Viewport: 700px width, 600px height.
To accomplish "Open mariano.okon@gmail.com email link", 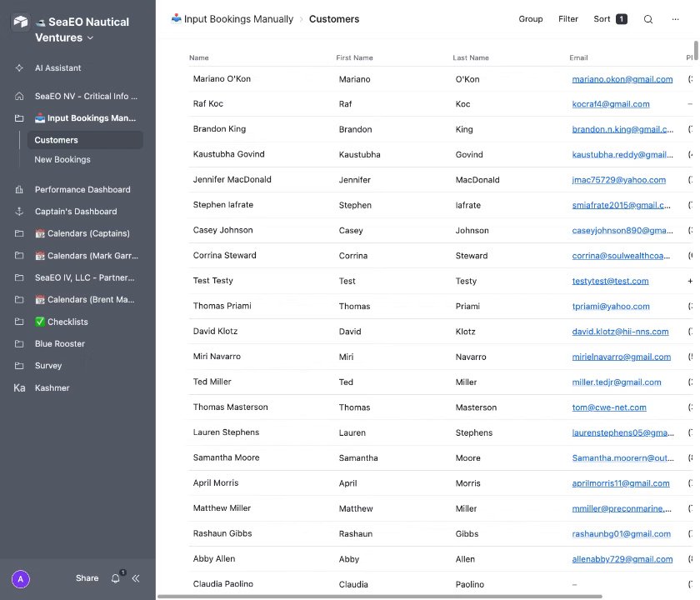I will click(622, 79).
